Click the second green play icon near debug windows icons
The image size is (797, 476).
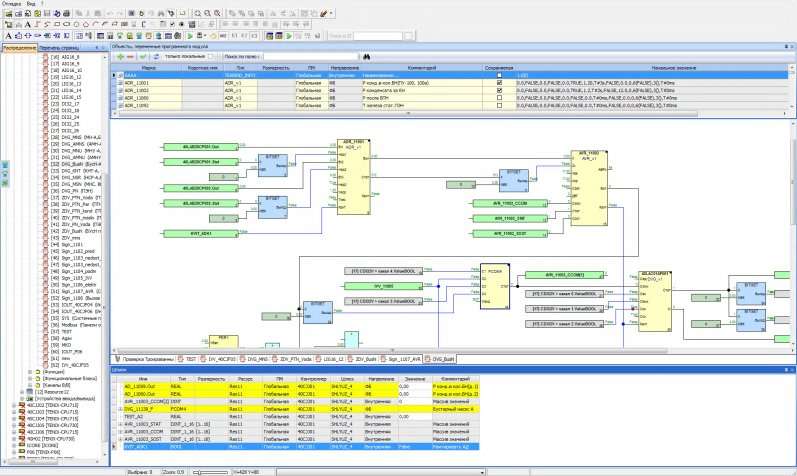[289, 36]
